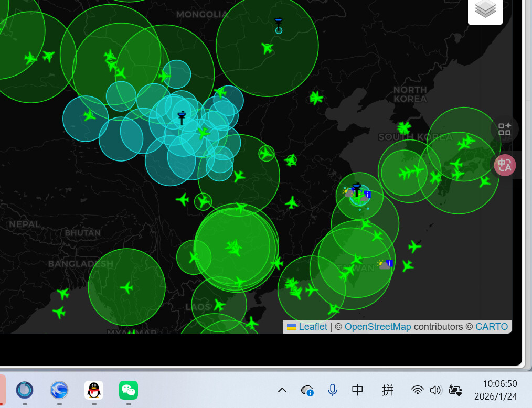Launch WeChat from the taskbar
532x408 pixels.
[x=129, y=390]
